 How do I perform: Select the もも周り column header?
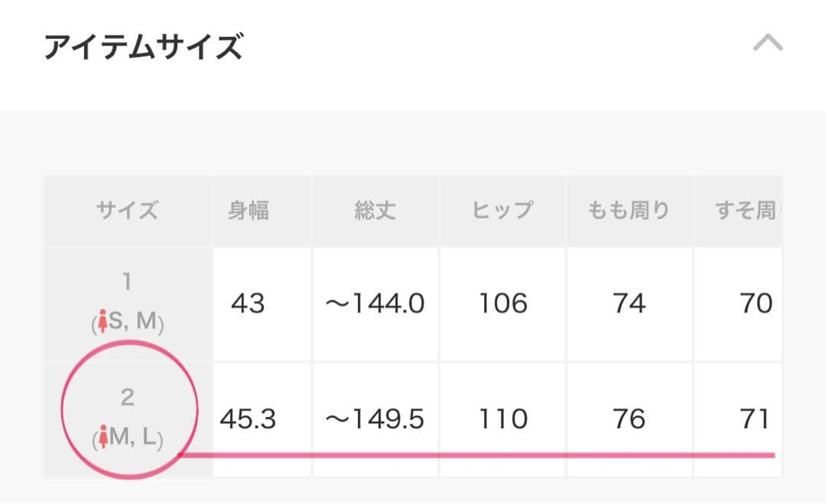629,210
